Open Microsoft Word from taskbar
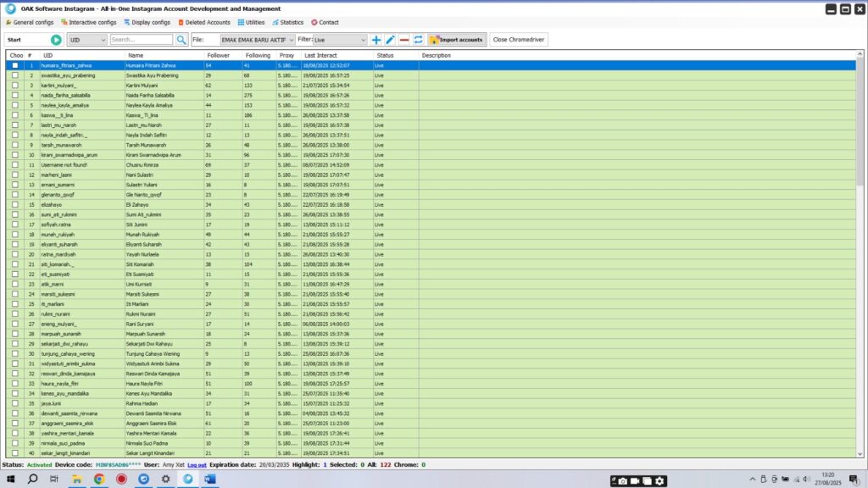 pyautogui.click(x=210, y=480)
